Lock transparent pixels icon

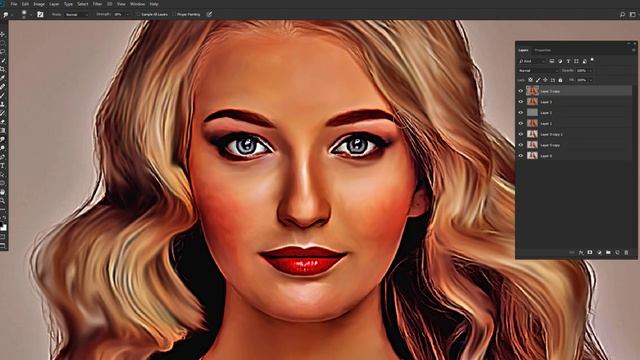[530, 80]
